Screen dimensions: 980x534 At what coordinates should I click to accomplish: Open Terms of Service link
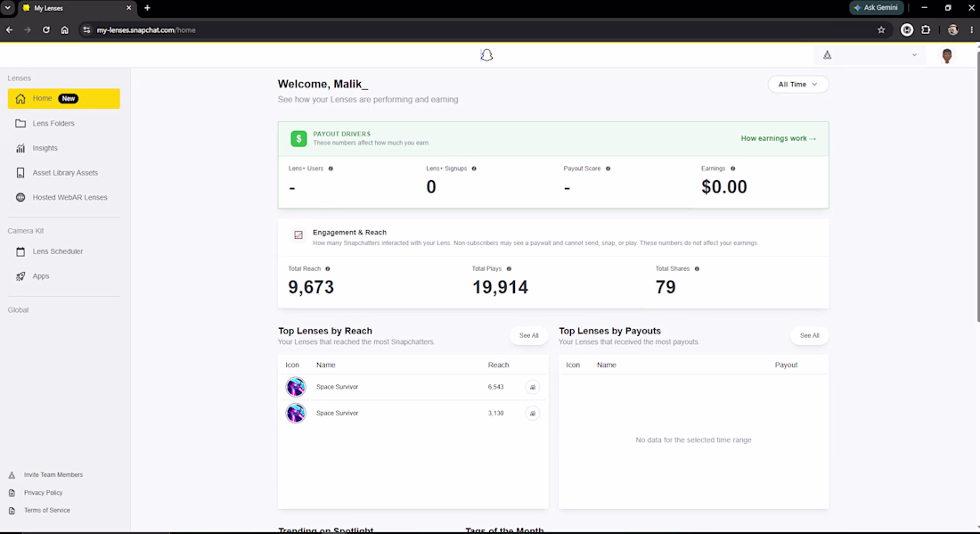point(47,510)
